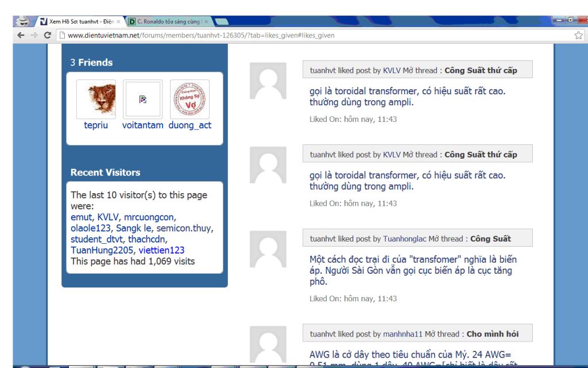
Task: Open duong_act's red stamp avatar
Action: (x=189, y=99)
